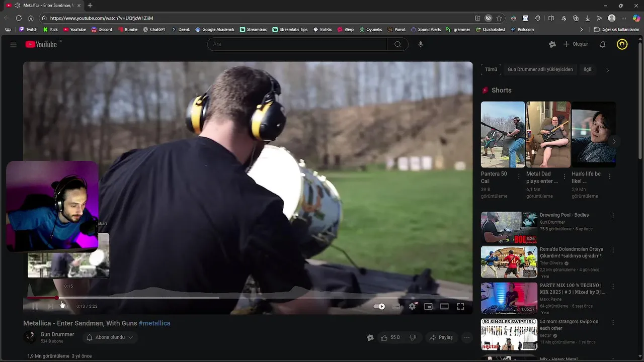Screen dimensions: 644x362
Task: Select Gun Drummer adlı yükleyiciden chip
Action: coord(540,69)
